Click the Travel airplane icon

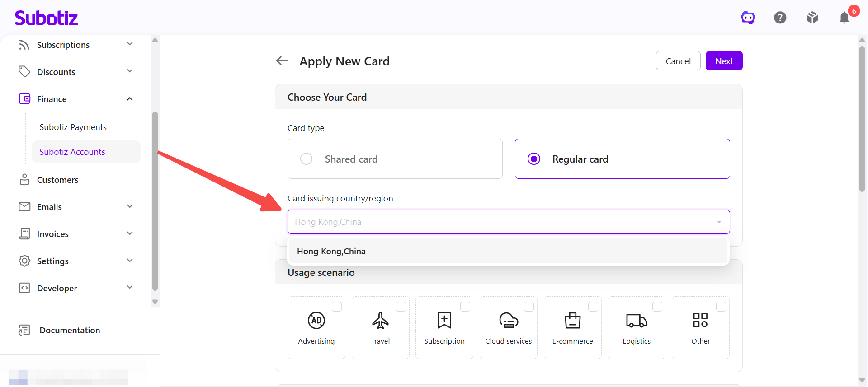pyautogui.click(x=380, y=320)
